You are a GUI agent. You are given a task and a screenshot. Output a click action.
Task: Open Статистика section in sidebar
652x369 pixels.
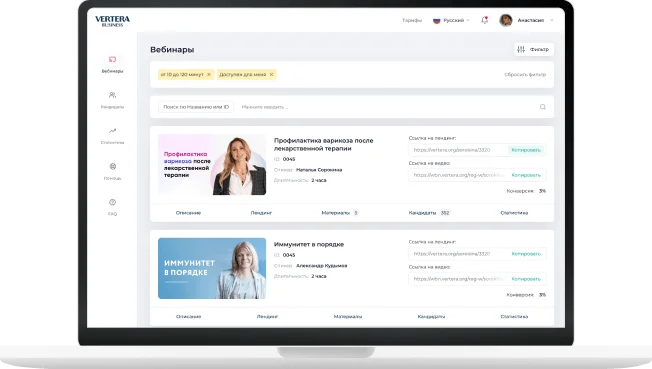112,136
